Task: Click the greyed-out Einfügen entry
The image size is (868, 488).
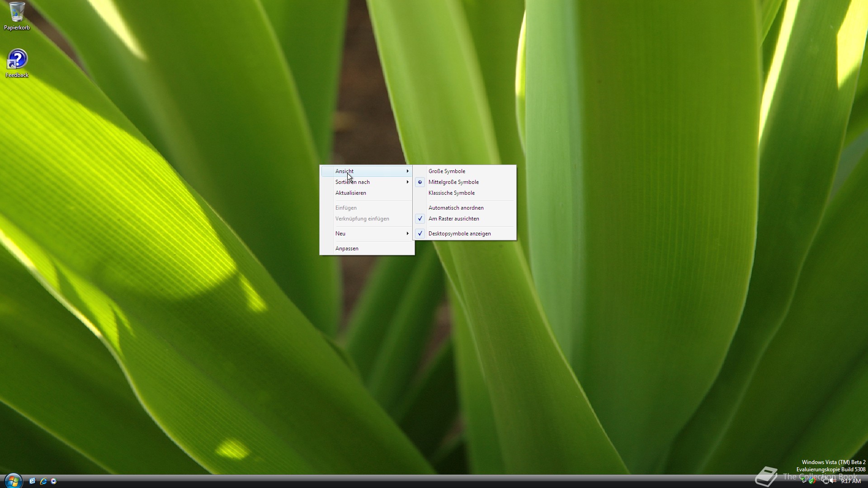Action: click(x=367, y=208)
